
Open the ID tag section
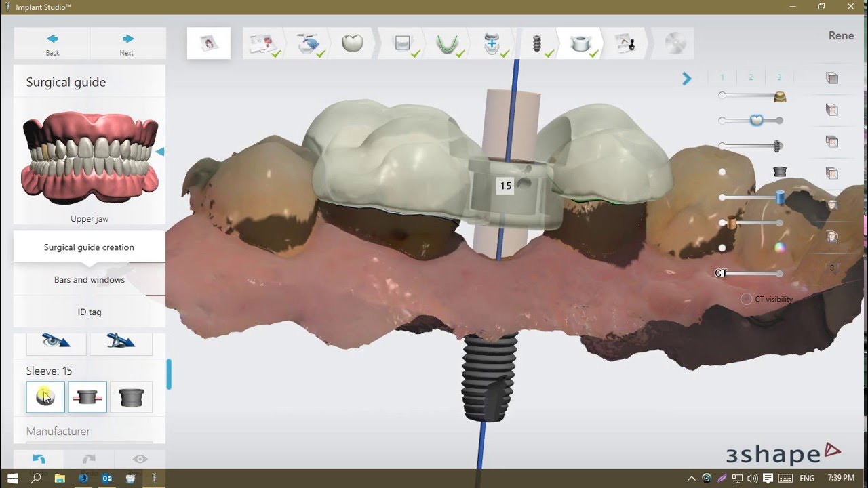click(89, 312)
